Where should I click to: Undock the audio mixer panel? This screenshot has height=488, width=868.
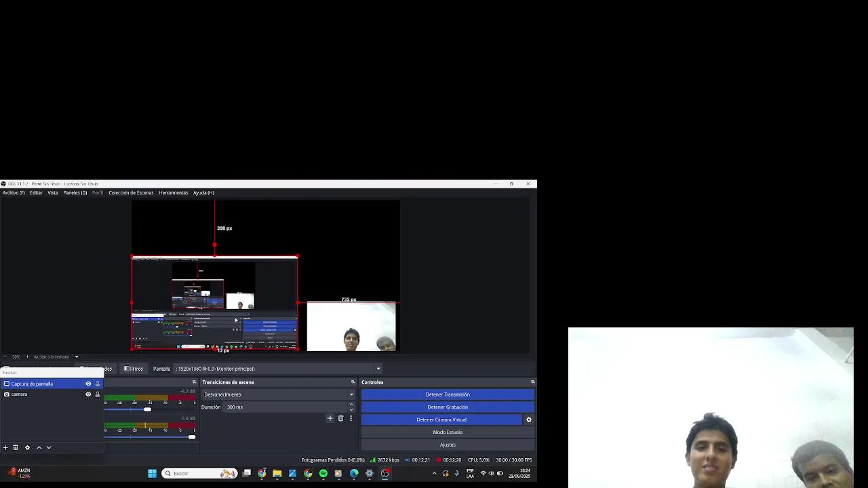(x=194, y=382)
